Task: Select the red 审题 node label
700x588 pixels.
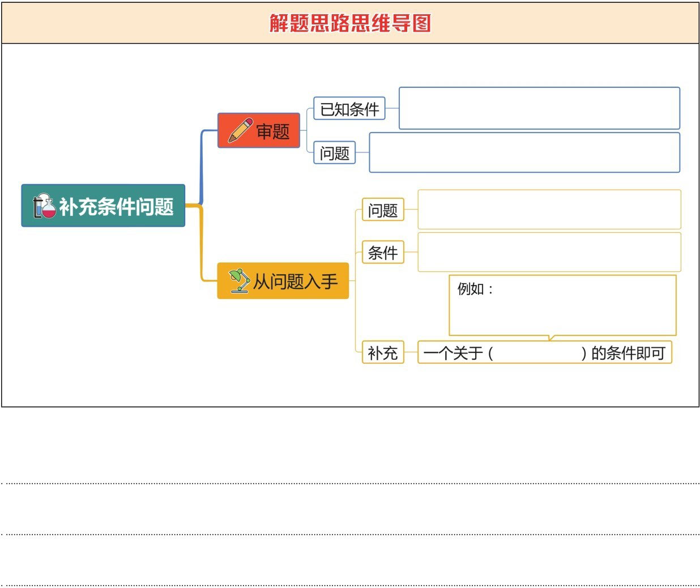Action: coord(272,131)
